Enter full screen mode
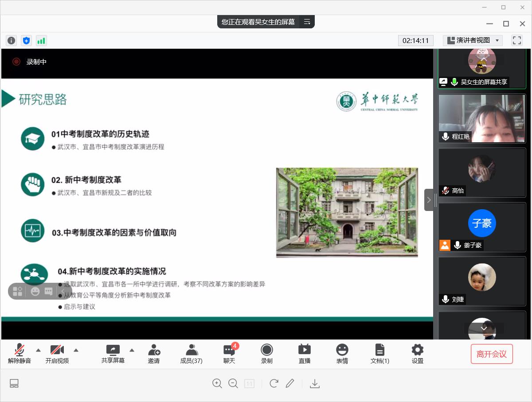Screen dimensions: 532x402 pos(516,40)
